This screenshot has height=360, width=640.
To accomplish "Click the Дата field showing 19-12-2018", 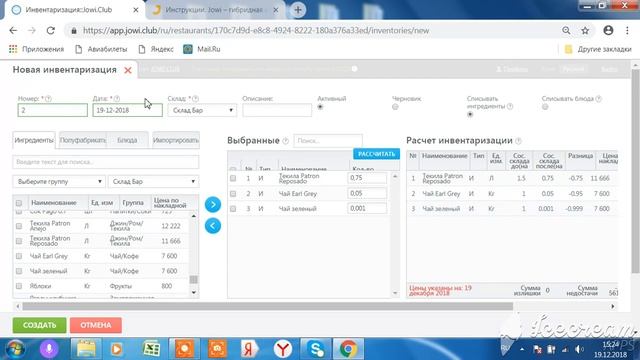I will (127, 110).
